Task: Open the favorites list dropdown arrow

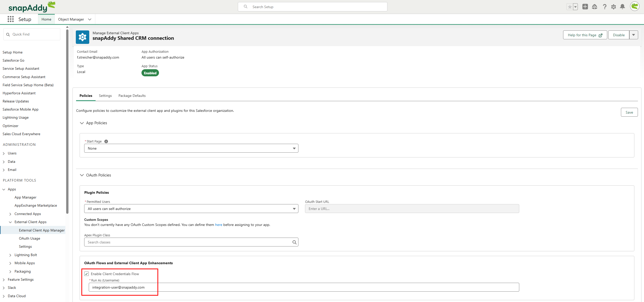Action: (x=576, y=7)
